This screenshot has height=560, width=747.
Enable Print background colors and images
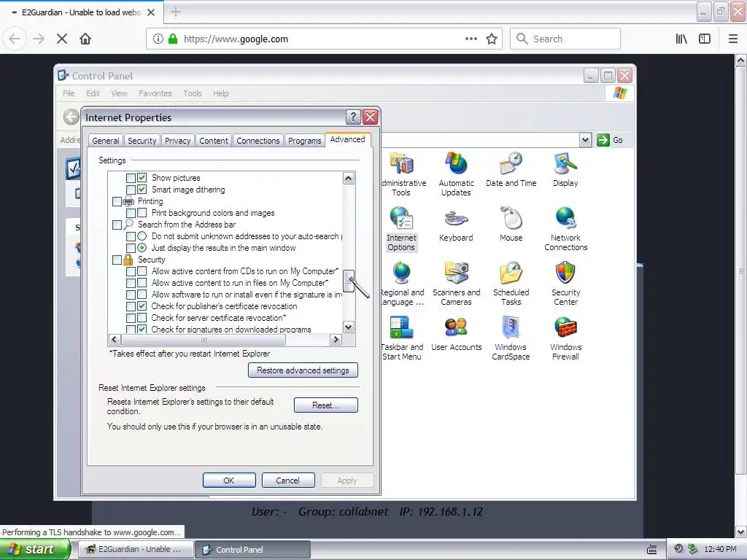(142, 213)
